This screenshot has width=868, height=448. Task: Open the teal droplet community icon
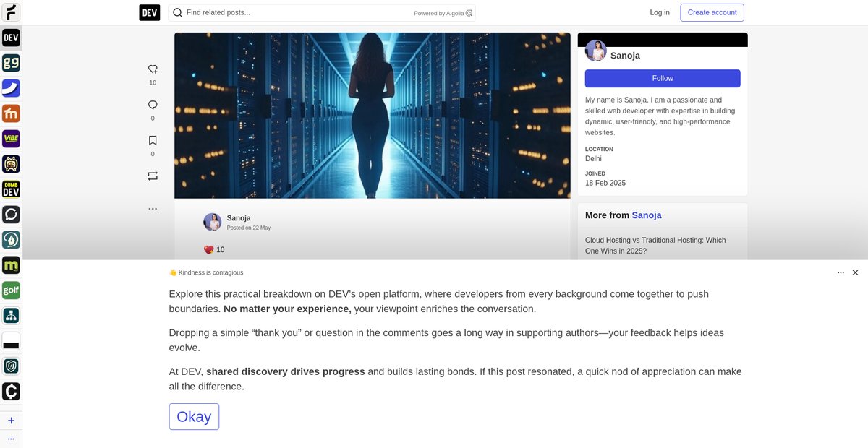coord(11,240)
